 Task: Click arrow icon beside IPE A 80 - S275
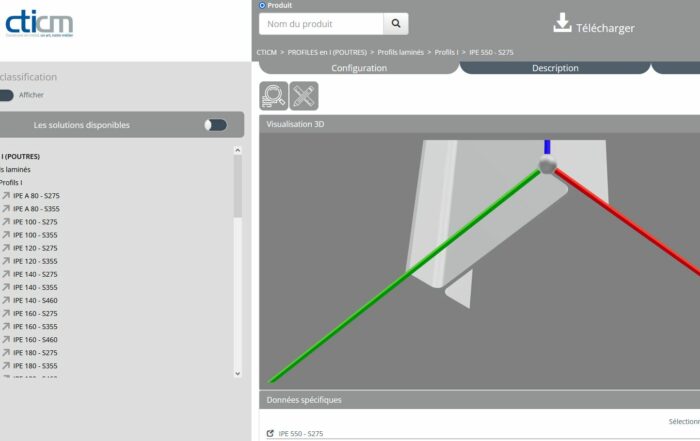[x=6, y=196]
